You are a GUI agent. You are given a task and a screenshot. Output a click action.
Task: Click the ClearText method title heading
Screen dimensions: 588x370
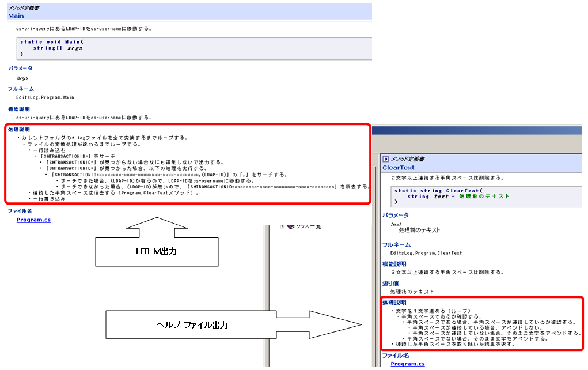click(398, 168)
